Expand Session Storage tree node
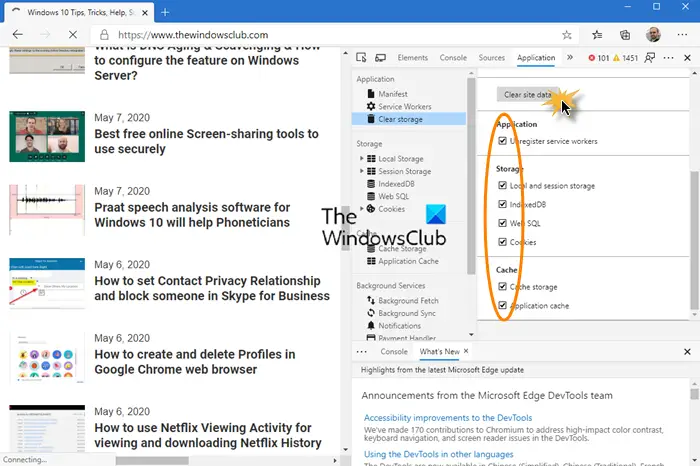This screenshot has height=466, width=700. [x=361, y=171]
